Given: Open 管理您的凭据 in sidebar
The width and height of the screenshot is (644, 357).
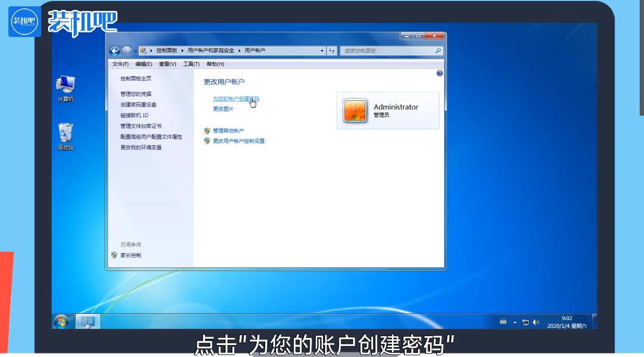Looking at the screenshot, I should coord(136,94).
